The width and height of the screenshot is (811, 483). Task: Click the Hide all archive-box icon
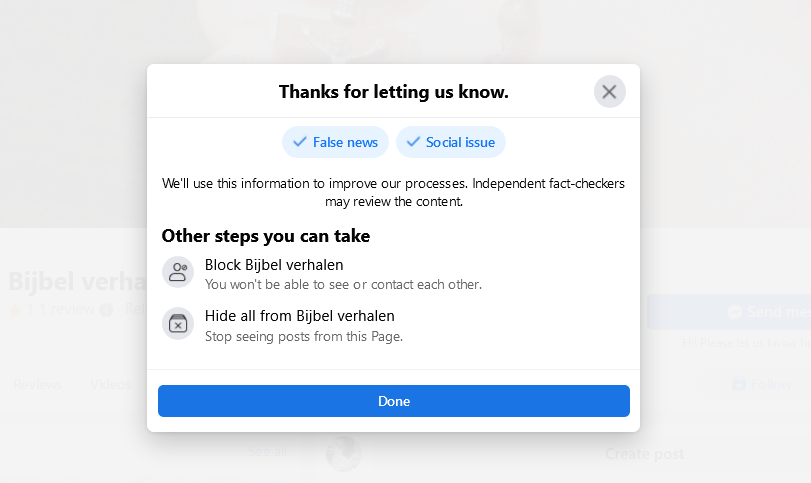tap(178, 324)
